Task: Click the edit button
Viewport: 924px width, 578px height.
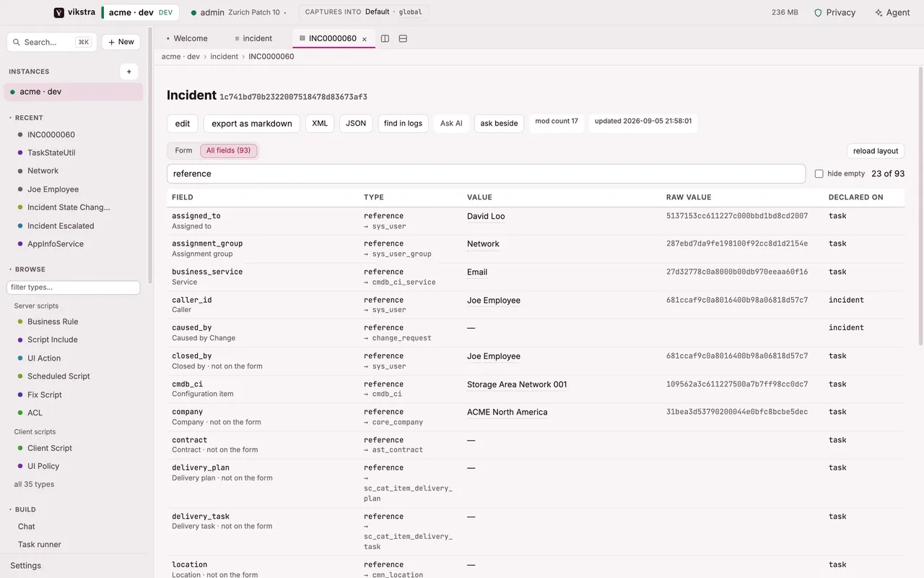Action: (183, 124)
